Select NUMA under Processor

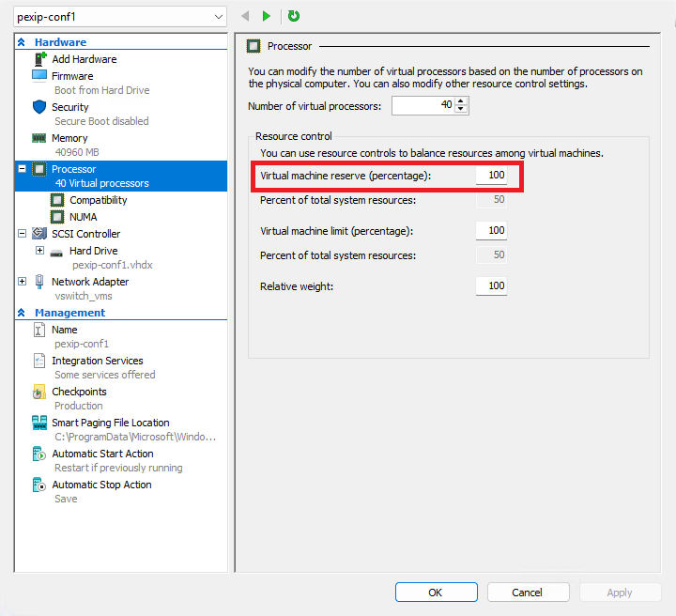coord(83,217)
